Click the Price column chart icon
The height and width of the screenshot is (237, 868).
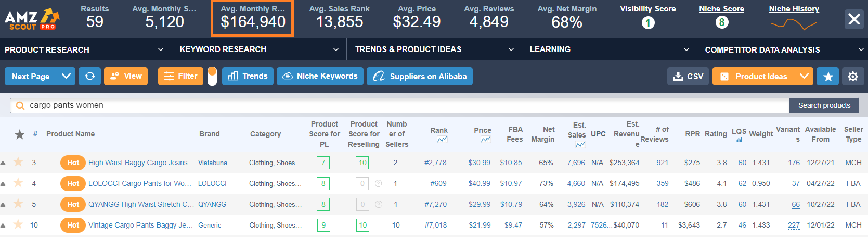pyautogui.click(x=486, y=140)
